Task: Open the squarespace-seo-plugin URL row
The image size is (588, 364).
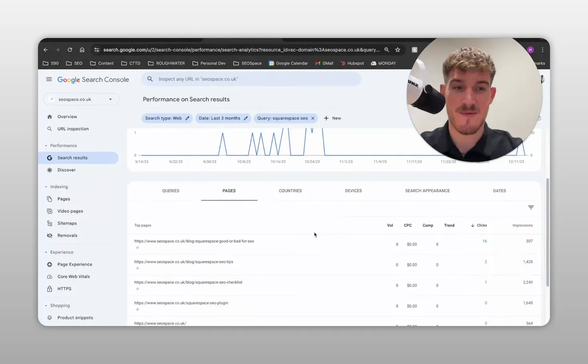Action: coord(181,303)
